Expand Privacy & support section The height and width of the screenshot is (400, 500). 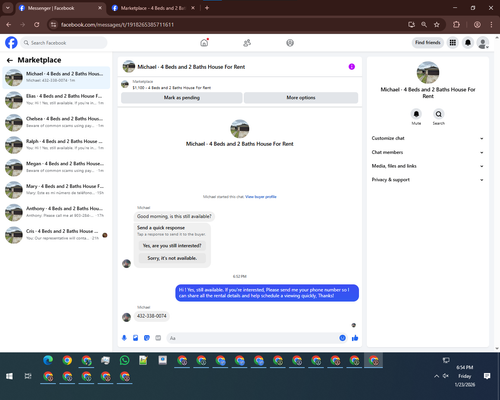tap(428, 180)
